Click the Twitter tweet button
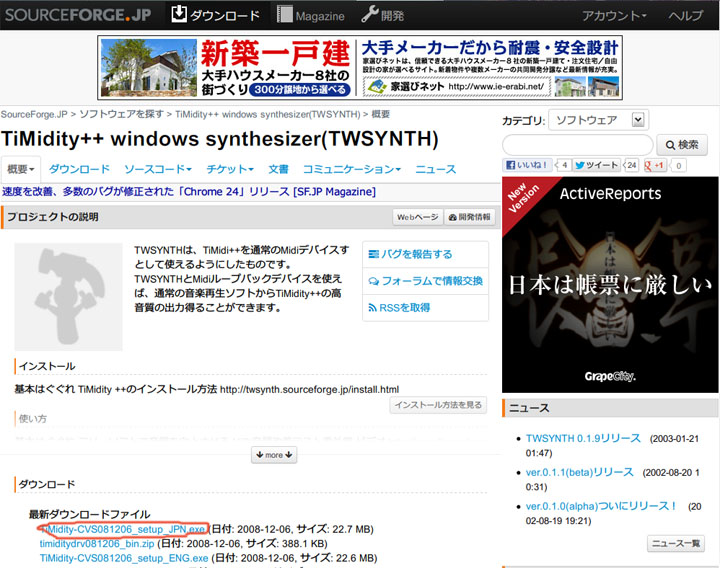The height and width of the screenshot is (568, 720). (x=597, y=165)
